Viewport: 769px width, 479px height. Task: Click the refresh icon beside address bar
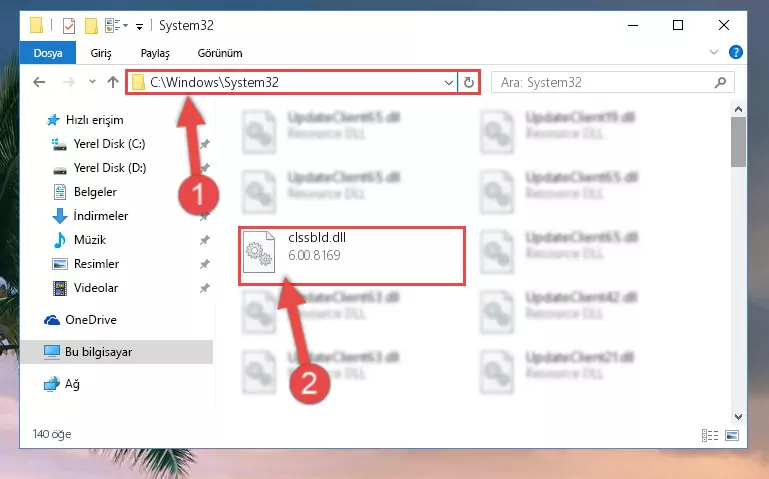pyautogui.click(x=469, y=82)
